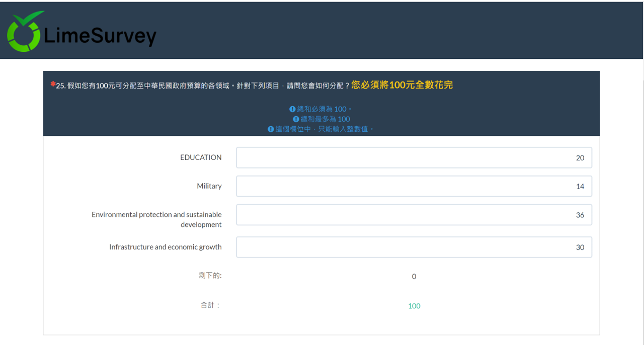
Task: Click the Military label
Action: pos(209,186)
